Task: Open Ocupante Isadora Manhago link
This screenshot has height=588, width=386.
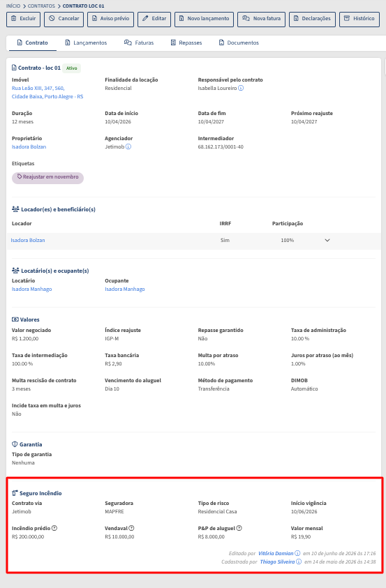Action: click(x=125, y=289)
